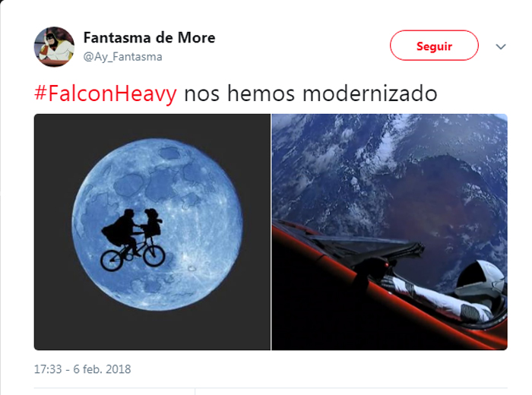The height and width of the screenshot is (395, 532).
Task: Click the "6 feb. 2018" date text
Action: (x=102, y=369)
